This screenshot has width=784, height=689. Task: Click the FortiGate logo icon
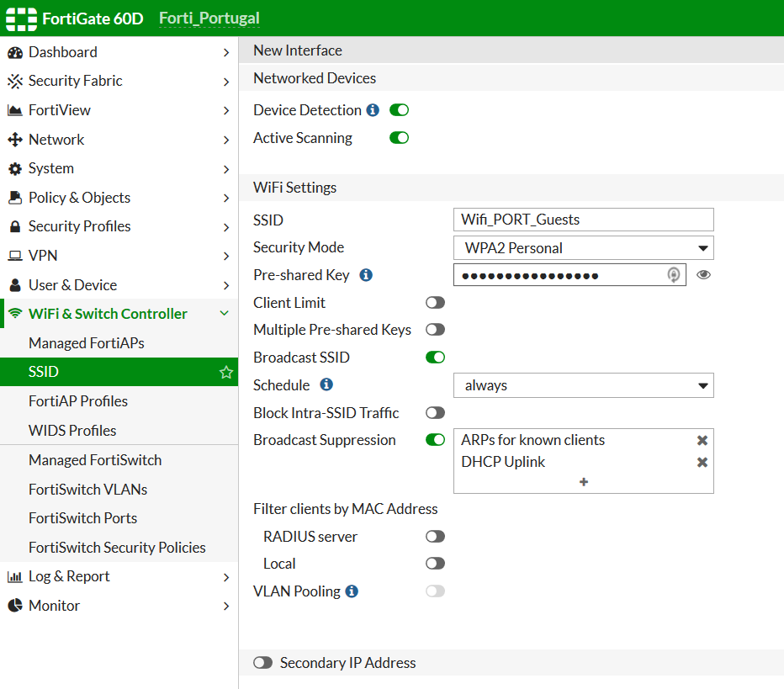[21, 19]
